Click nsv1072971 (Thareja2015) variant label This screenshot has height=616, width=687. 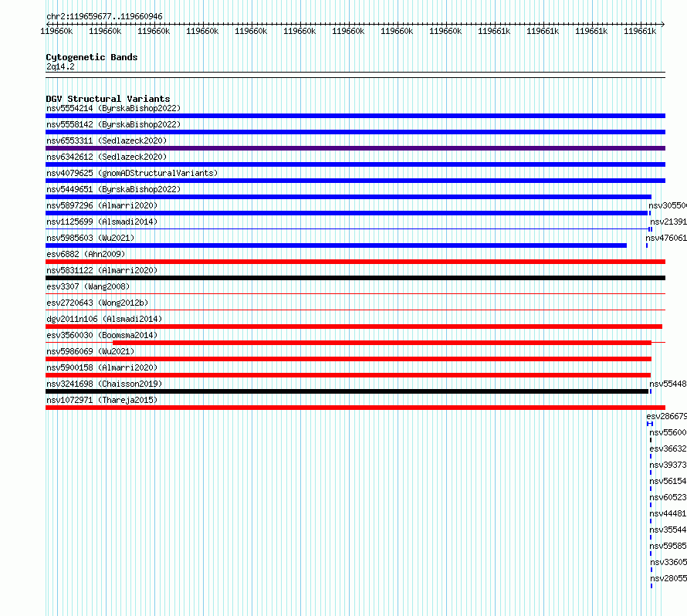102,400
